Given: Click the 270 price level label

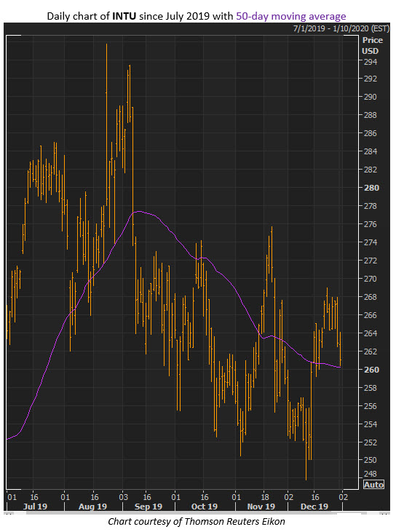Looking at the screenshot, I should coord(371,279).
